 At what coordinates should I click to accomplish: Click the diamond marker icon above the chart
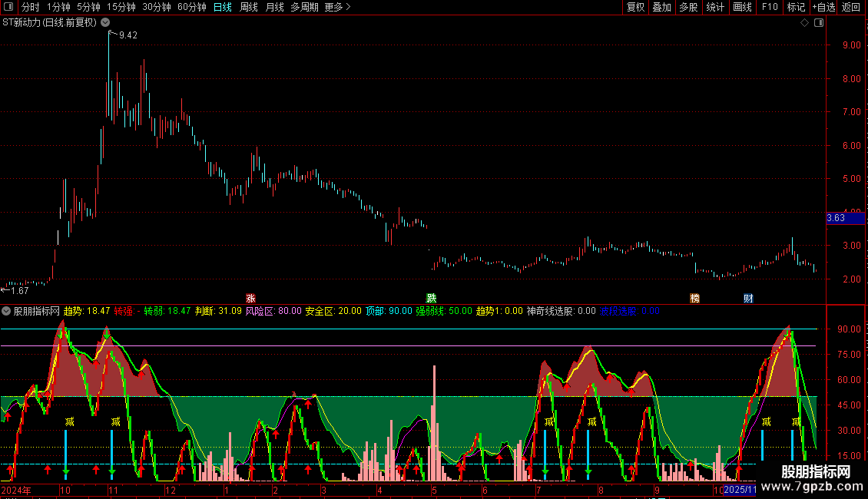click(x=804, y=23)
